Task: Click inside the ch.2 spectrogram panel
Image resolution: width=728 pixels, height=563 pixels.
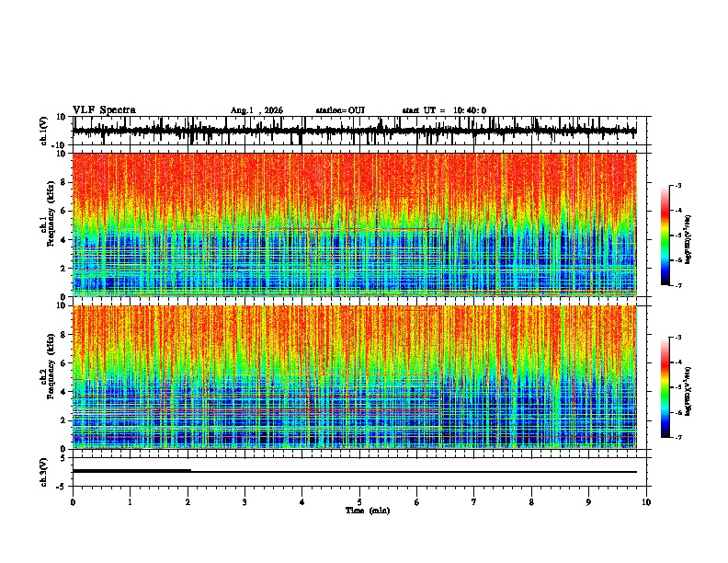Action: pos(355,377)
